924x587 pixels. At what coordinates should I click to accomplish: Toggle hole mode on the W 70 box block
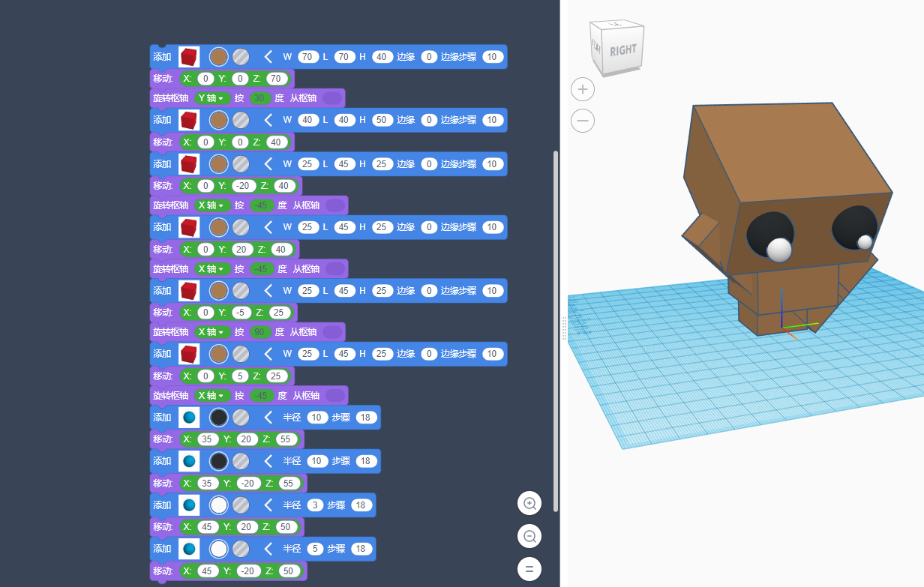pyautogui.click(x=241, y=57)
